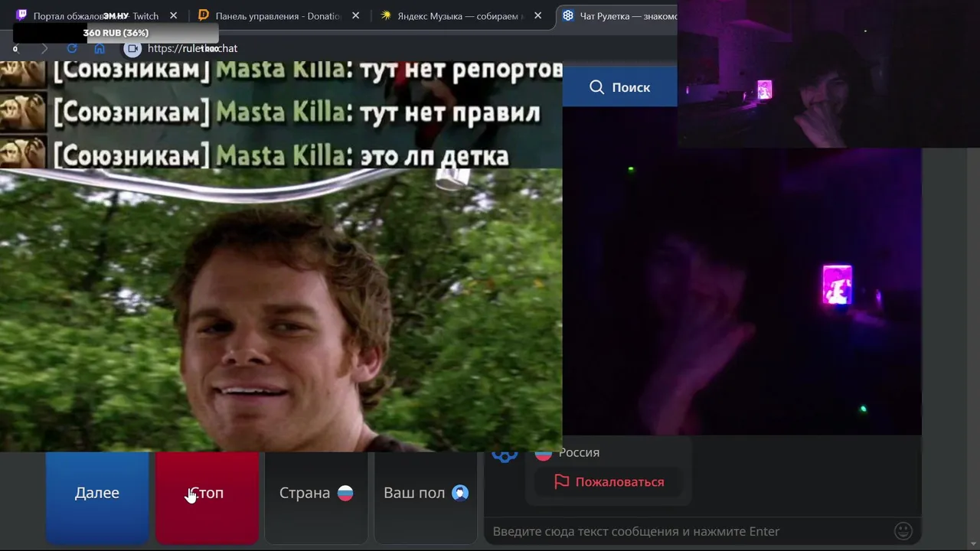Image resolution: width=980 pixels, height=551 pixels.
Task: Click the DonationAlerts tab favicon
Action: point(204,15)
